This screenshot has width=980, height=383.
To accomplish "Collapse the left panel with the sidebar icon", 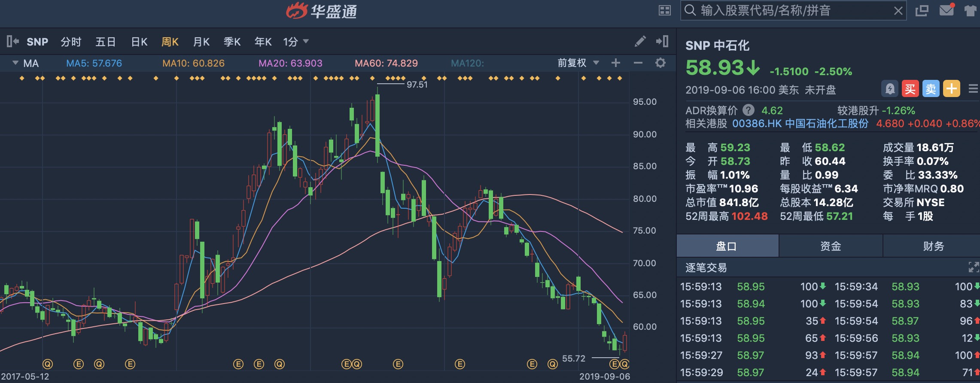I will tap(12, 41).
